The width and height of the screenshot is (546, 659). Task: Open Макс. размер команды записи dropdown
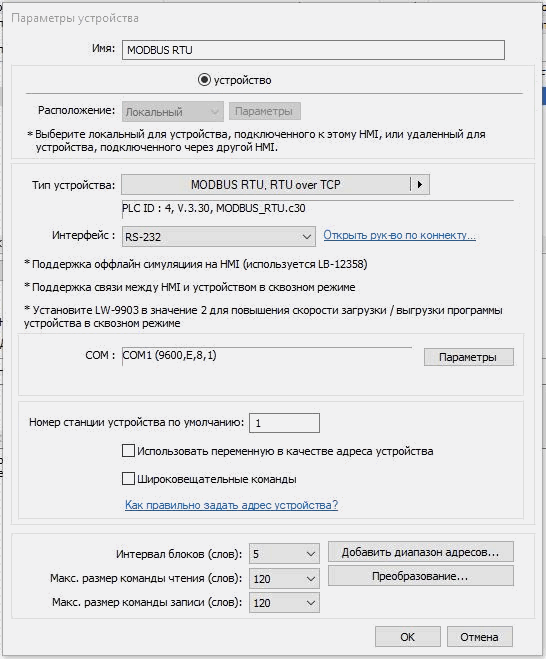click(284, 603)
